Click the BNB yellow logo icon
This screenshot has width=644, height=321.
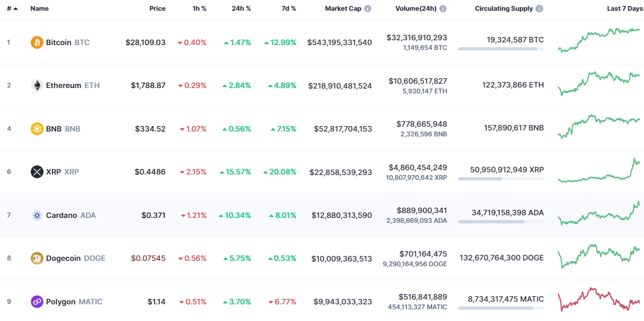pyautogui.click(x=37, y=129)
